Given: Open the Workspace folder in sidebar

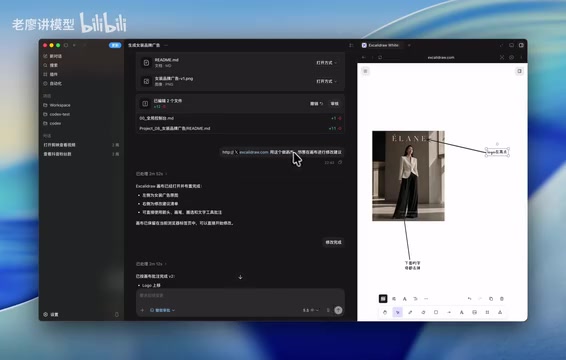Looking at the screenshot, I should pos(60,105).
